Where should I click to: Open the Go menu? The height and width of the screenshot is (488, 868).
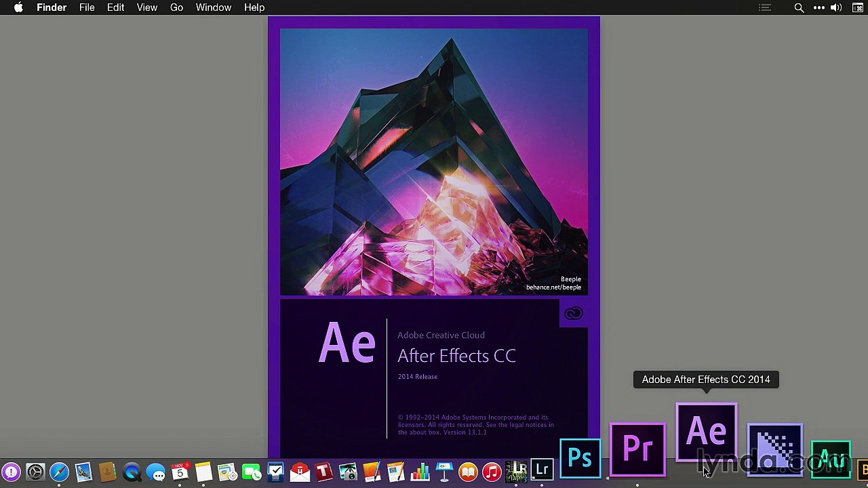click(176, 7)
